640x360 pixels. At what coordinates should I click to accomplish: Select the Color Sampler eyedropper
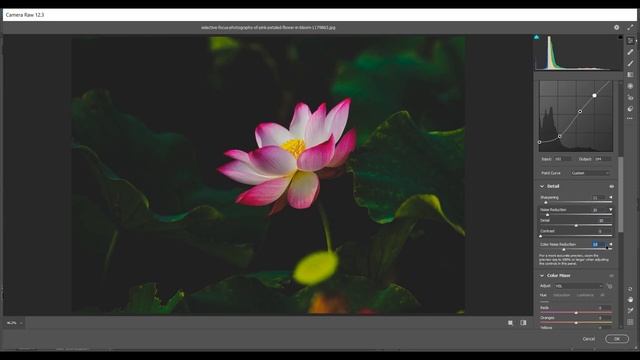pos(630,311)
